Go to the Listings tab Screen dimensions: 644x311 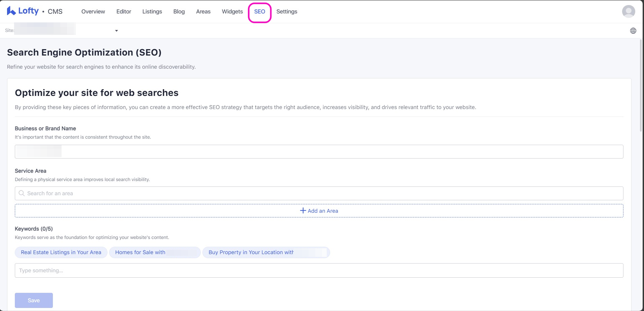[152, 11]
